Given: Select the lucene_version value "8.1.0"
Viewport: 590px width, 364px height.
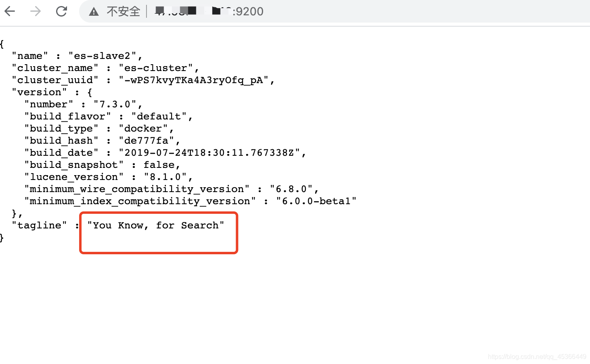Looking at the screenshot, I should tap(165, 177).
